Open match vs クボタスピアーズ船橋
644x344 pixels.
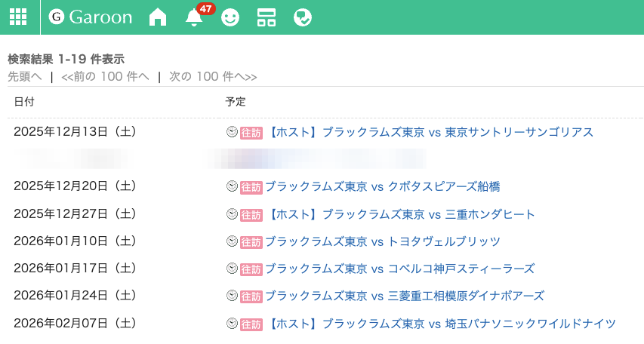click(x=382, y=187)
